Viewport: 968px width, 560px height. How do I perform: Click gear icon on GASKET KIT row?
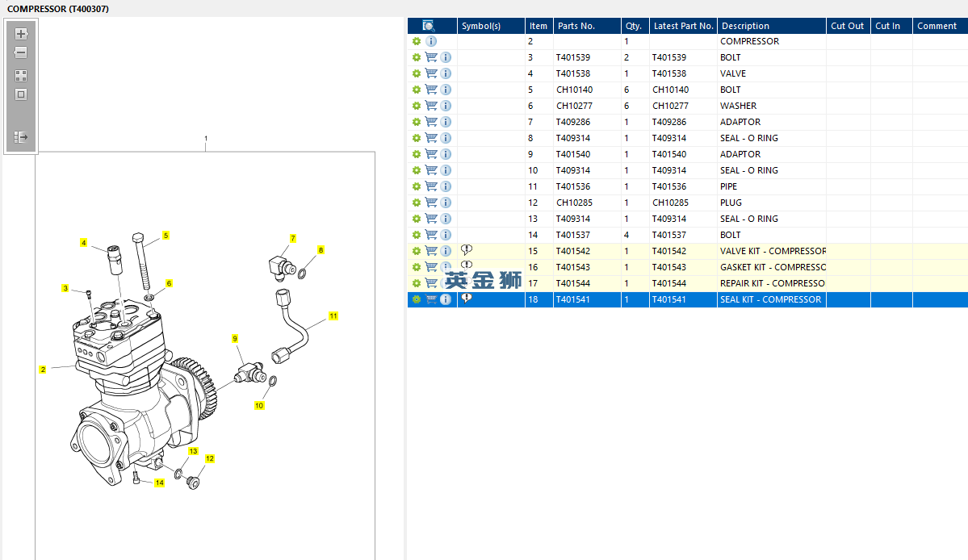[417, 267]
